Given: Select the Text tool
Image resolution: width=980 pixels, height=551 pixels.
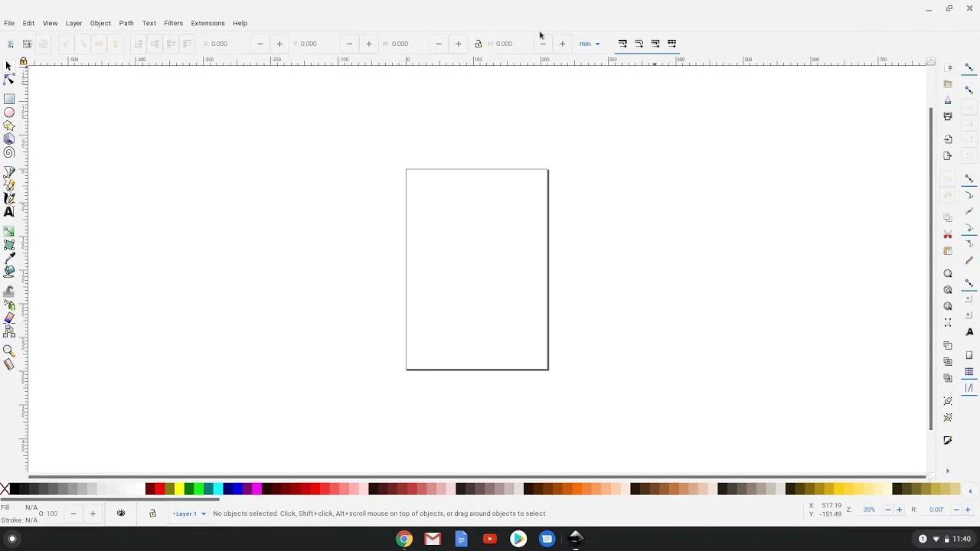Looking at the screenshot, I should tap(9, 212).
